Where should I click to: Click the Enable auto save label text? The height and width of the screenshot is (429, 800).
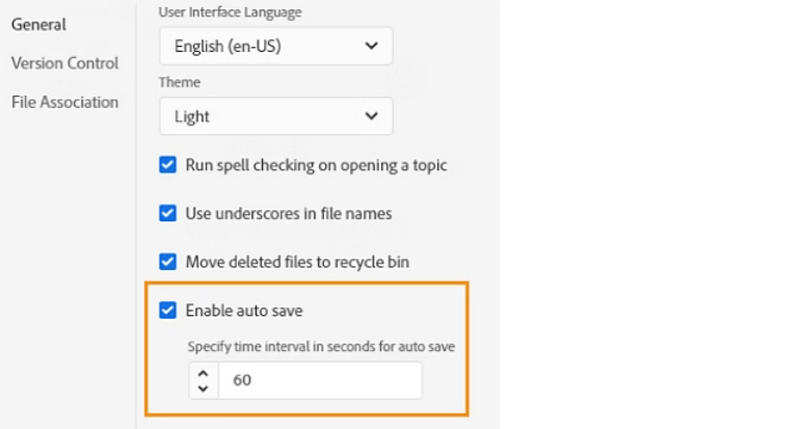[244, 311]
